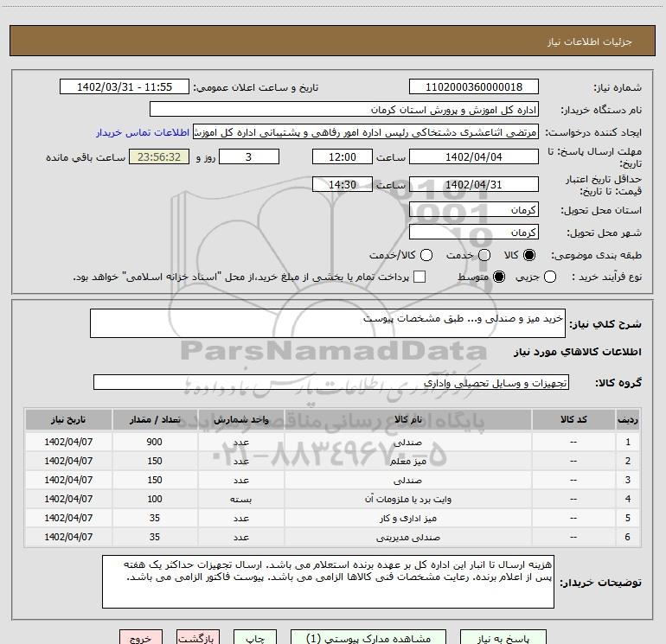Click the بسته unit cell
The height and width of the screenshot is (644, 666).
(x=240, y=500)
